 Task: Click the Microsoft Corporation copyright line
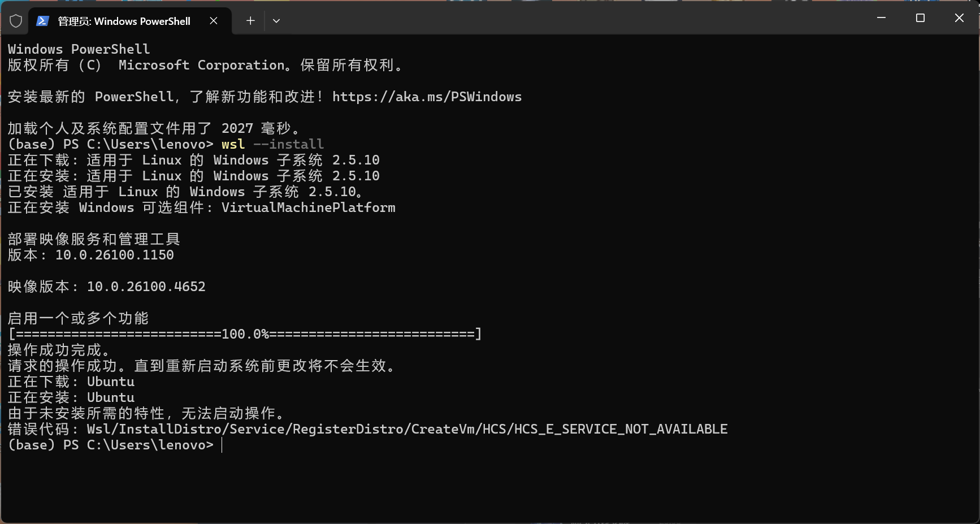click(206, 65)
